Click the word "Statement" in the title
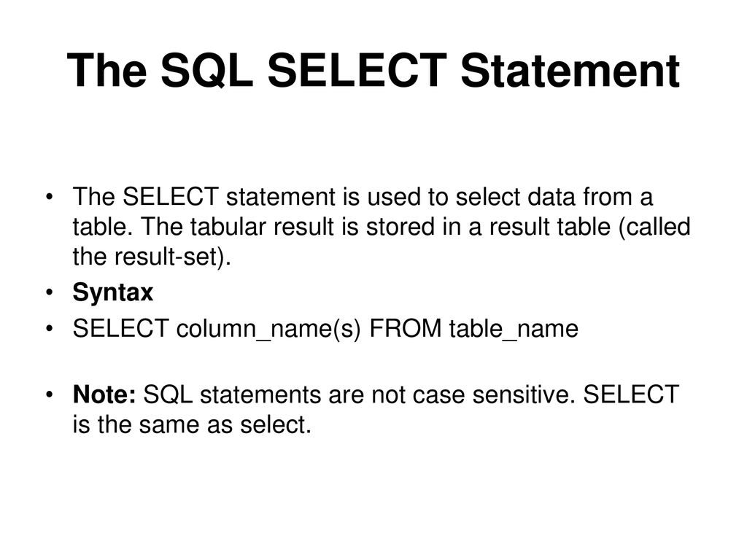Image resolution: width=747 pixels, height=560 pixels. pyautogui.click(x=570, y=71)
